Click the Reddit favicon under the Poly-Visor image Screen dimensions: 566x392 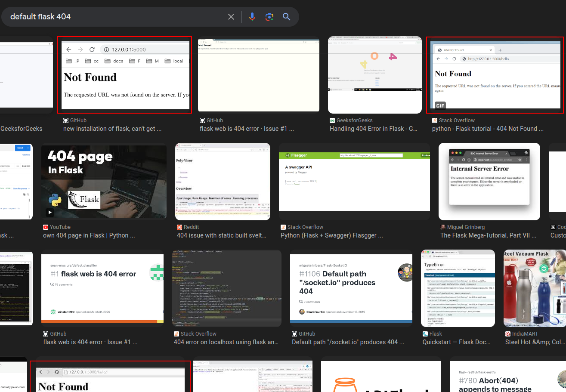179,227
